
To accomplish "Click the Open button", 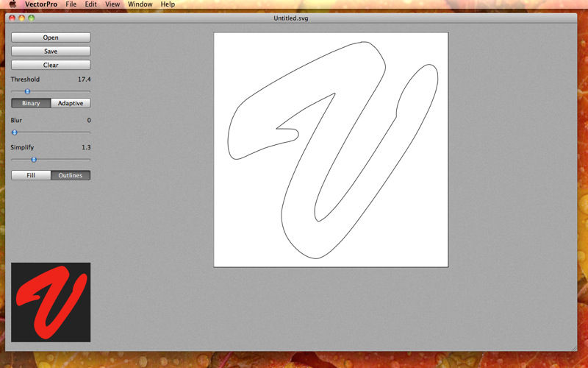I will point(51,38).
